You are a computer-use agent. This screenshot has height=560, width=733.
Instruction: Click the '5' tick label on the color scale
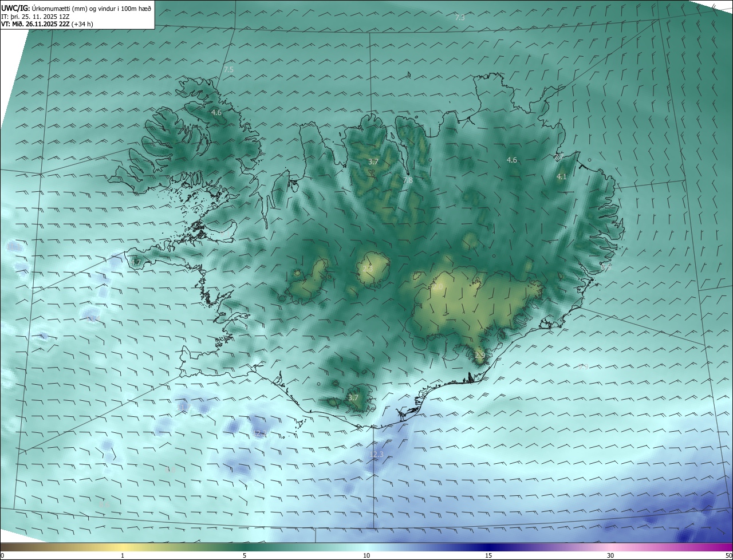(x=245, y=555)
